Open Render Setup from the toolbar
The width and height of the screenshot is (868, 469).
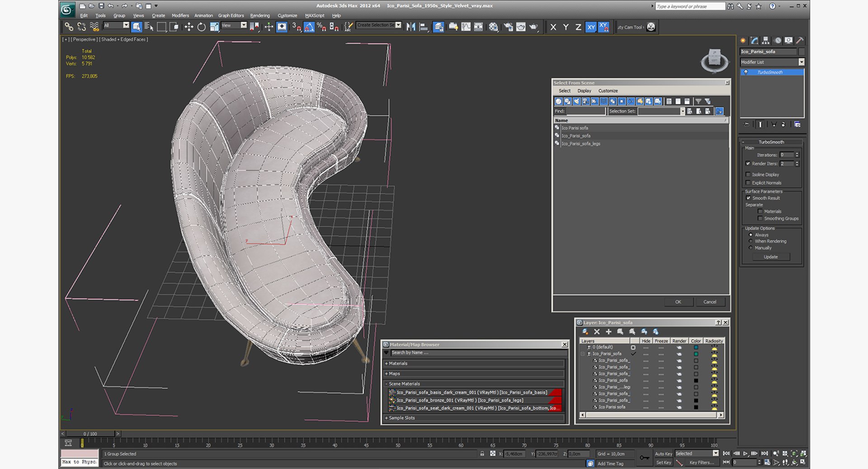click(508, 27)
